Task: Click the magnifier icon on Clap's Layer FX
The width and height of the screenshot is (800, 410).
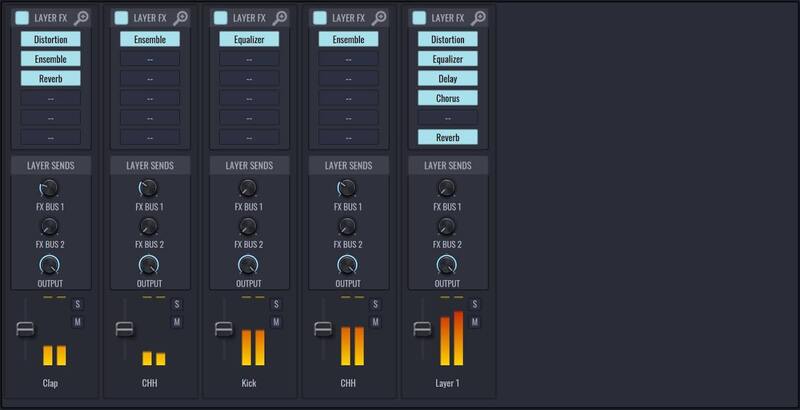Action: [x=81, y=17]
